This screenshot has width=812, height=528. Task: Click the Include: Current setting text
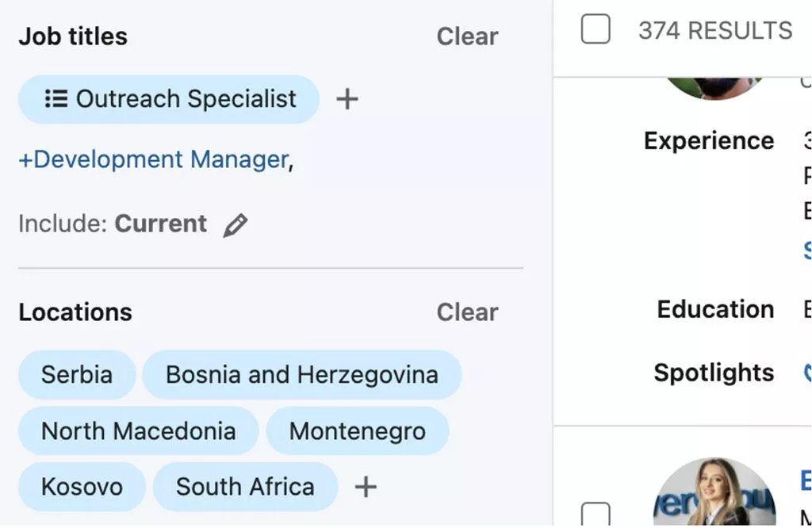[113, 224]
